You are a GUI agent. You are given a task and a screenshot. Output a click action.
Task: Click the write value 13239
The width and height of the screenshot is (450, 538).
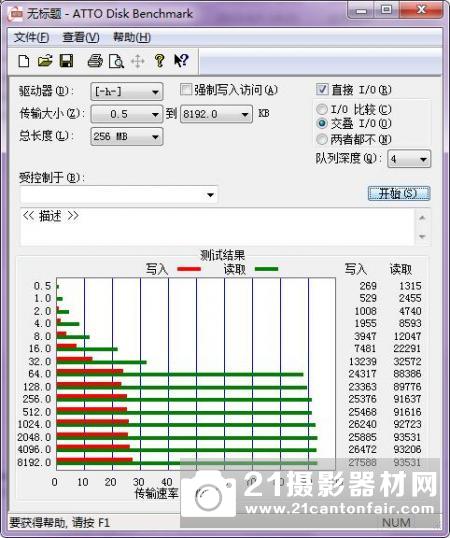click(363, 361)
